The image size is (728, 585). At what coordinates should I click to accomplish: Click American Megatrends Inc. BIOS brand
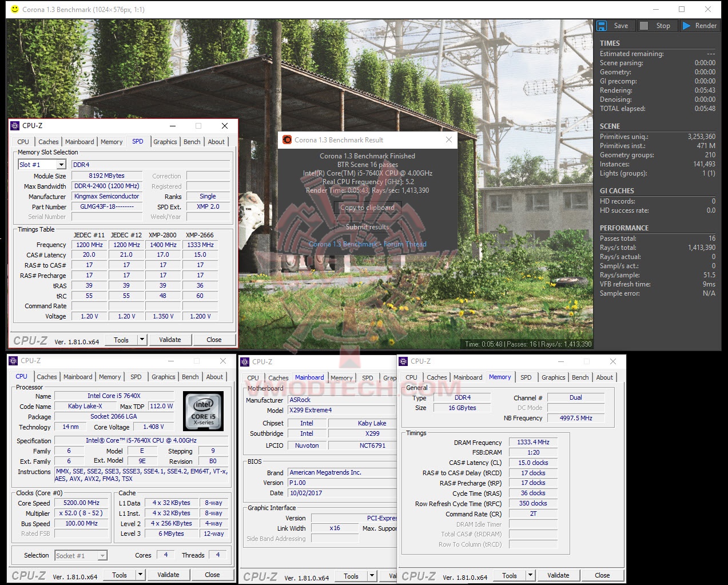coord(341,473)
